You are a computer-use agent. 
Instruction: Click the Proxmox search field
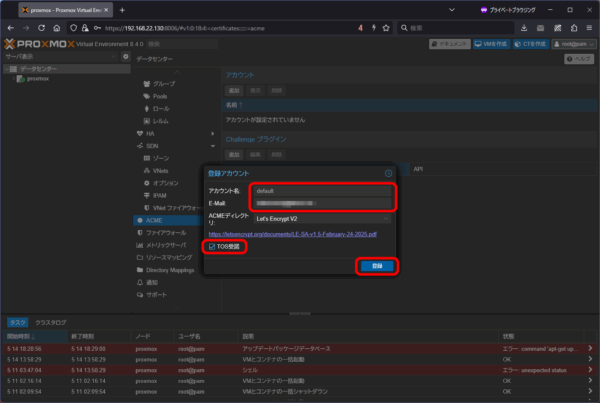[182, 44]
